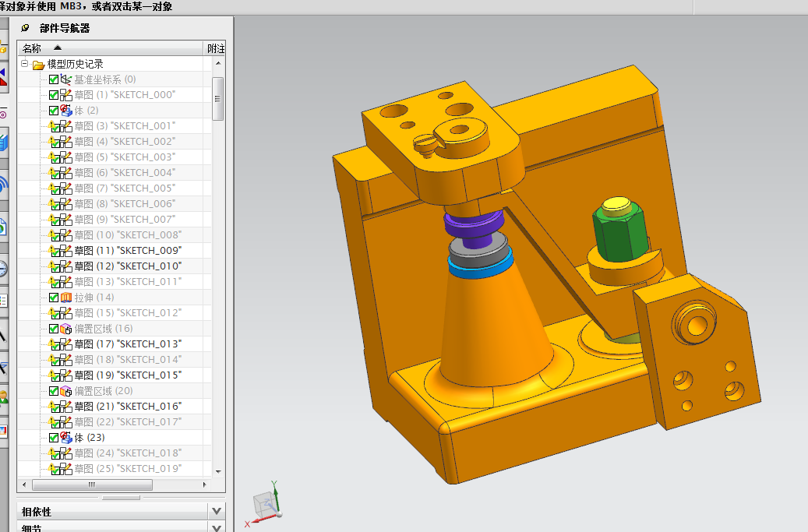This screenshot has height=532, width=808.
Task: Sort by the 名称 column header
Action: 111,48
